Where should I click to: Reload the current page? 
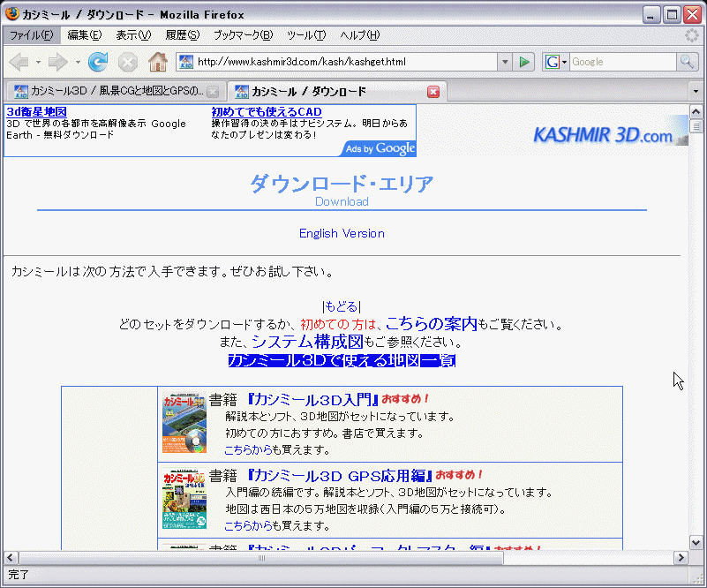click(x=98, y=62)
